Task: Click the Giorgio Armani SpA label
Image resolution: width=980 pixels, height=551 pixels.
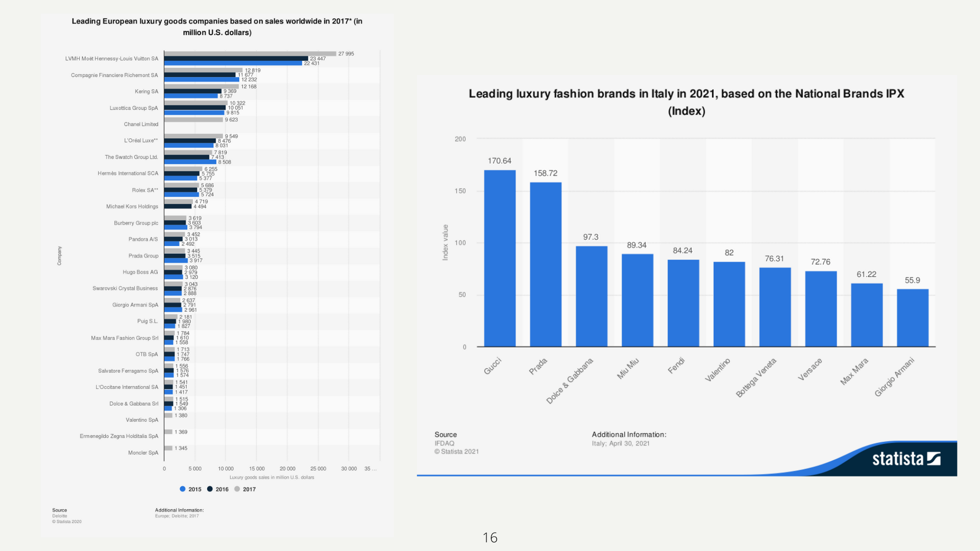Action: 135,305
